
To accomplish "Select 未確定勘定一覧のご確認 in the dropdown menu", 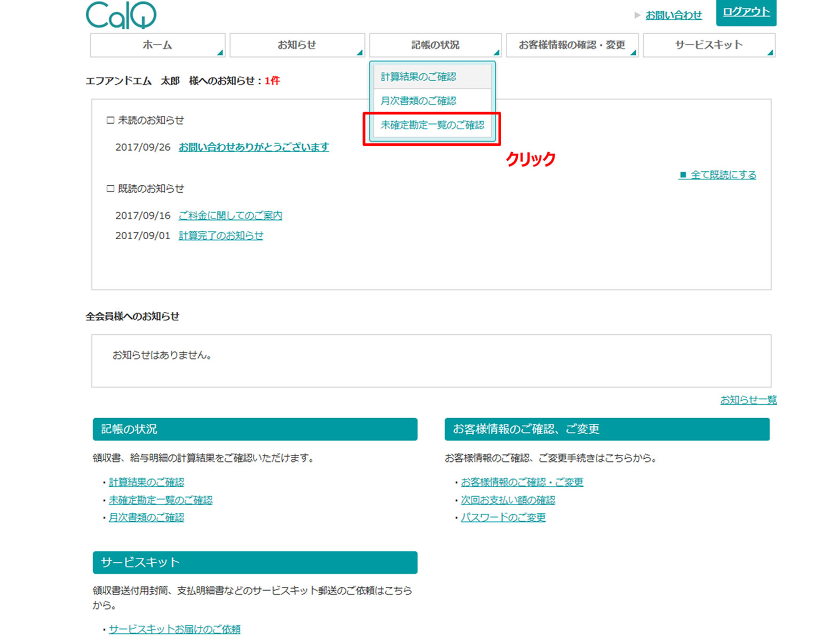I will (432, 125).
